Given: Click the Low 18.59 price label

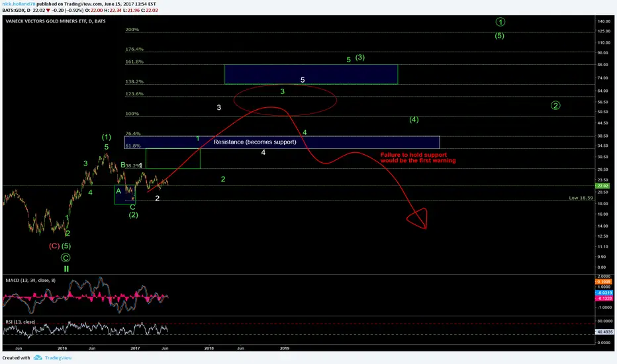Looking at the screenshot, I should click(581, 198).
